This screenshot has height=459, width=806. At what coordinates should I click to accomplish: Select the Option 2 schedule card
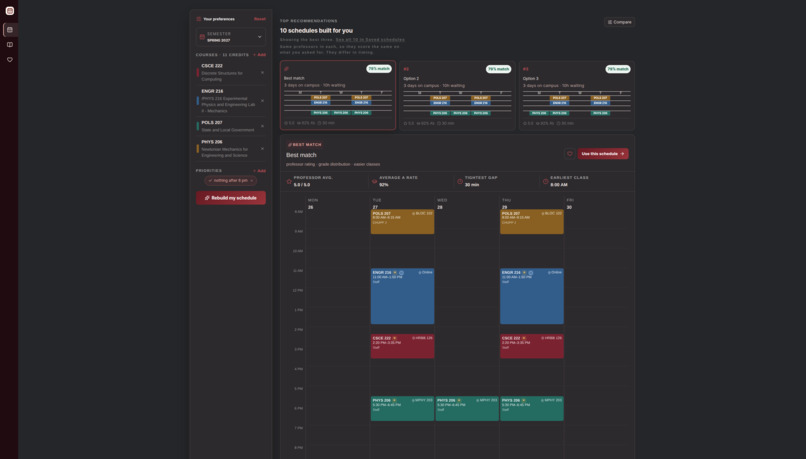point(457,95)
